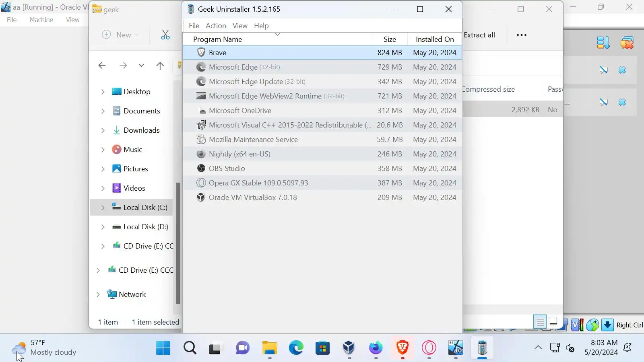This screenshot has width=644, height=362.
Task: Click the OBS Studio icon in the program list
Action: click(x=201, y=168)
